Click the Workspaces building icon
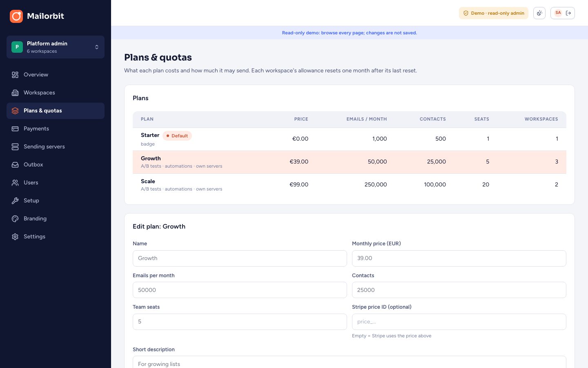This screenshot has width=588, height=368. tap(15, 93)
